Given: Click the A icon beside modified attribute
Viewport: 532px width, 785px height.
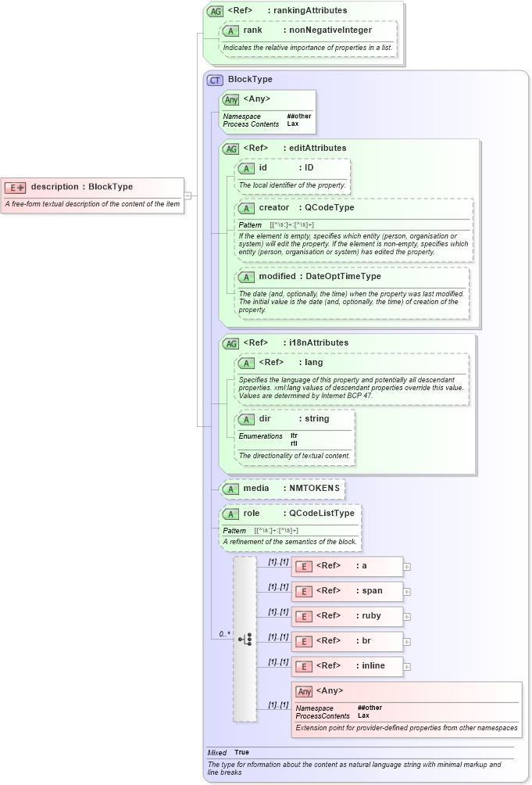Looking at the screenshot, I should [x=246, y=277].
